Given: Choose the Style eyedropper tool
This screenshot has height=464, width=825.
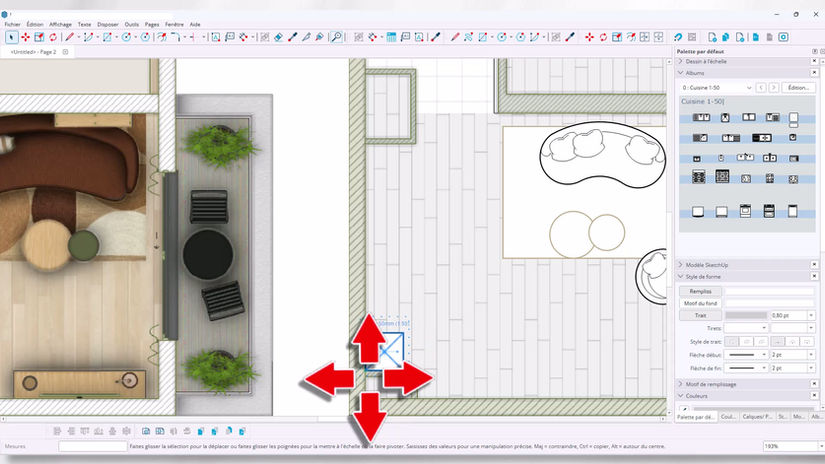Looking at the screenshot, I should pyautogui.click(x=292, y=37).
